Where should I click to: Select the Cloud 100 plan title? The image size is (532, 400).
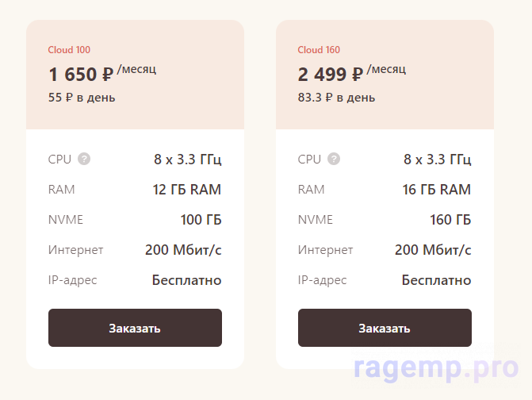tap(69, 50)
